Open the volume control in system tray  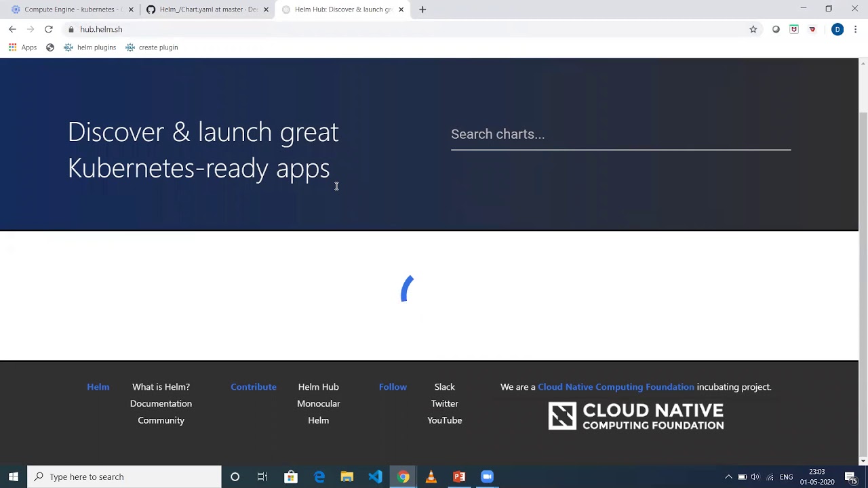[755, 477]
